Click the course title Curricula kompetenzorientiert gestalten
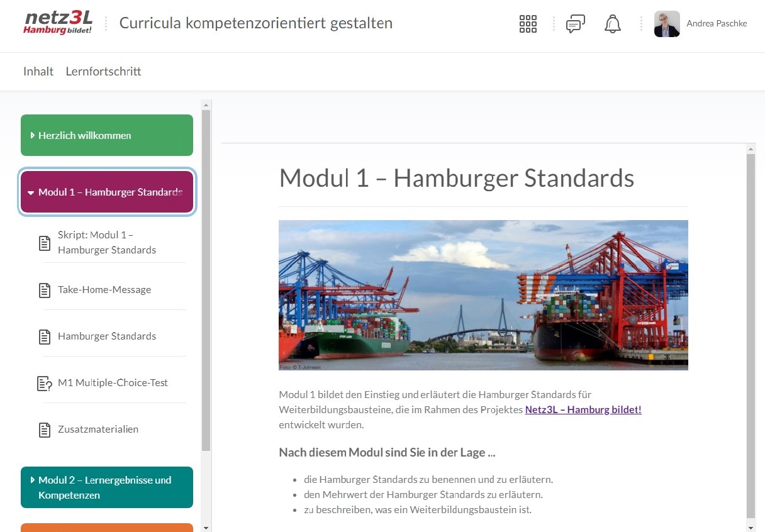This screenshot has width=765, height=532. (x=256, y=23)
